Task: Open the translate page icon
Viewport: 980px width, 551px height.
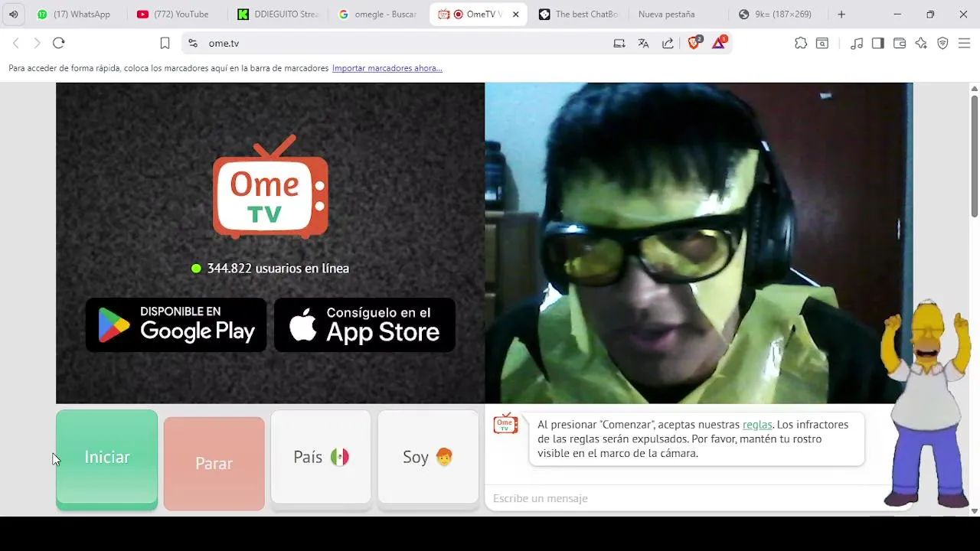Action: 643,44
